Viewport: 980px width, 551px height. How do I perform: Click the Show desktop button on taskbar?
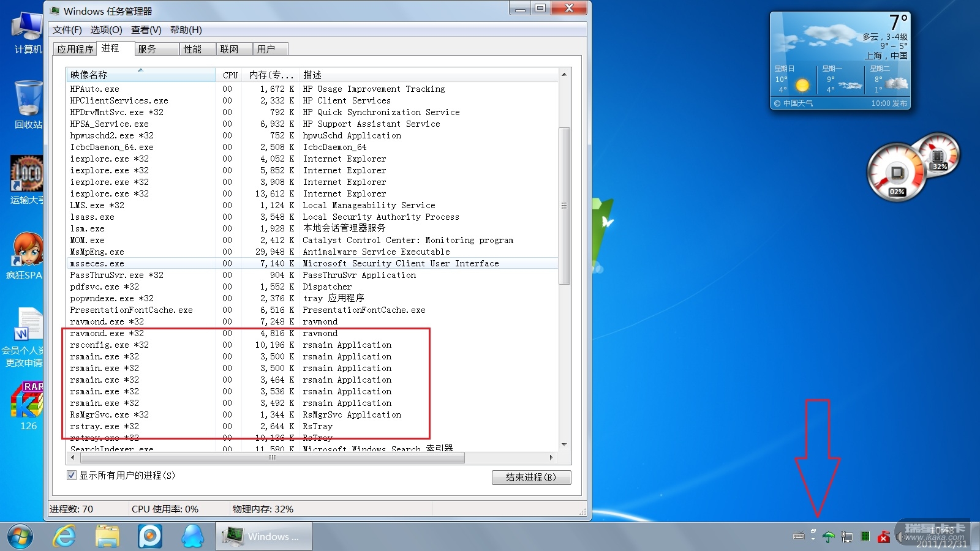click(x=975, y=536)
